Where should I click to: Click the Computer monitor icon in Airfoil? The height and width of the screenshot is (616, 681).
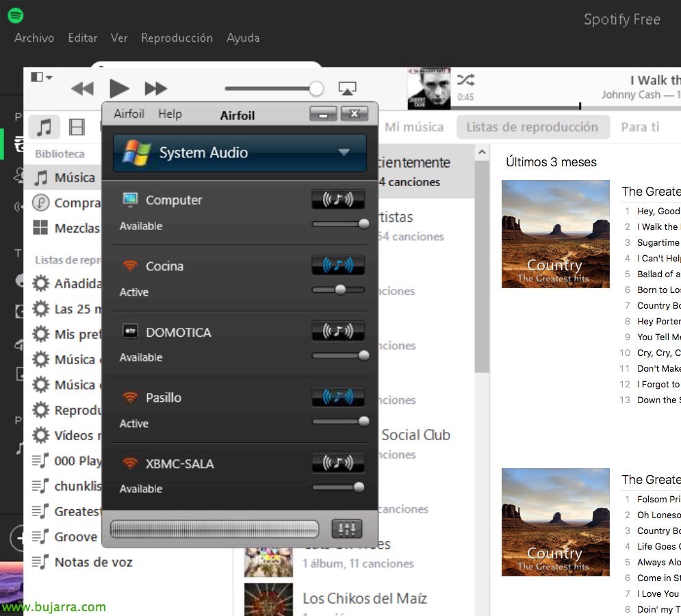pos(130,199)
